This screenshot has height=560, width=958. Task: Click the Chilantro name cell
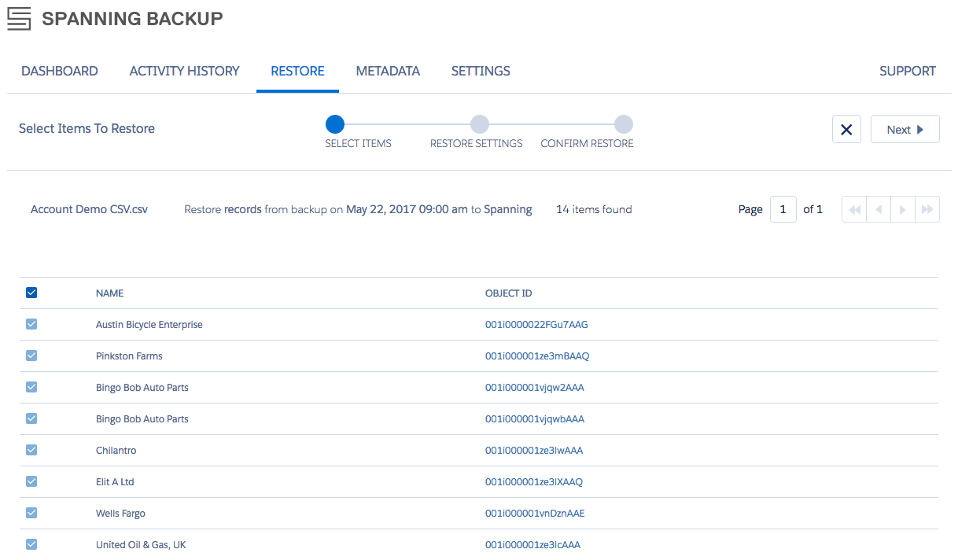pos(116,451)
